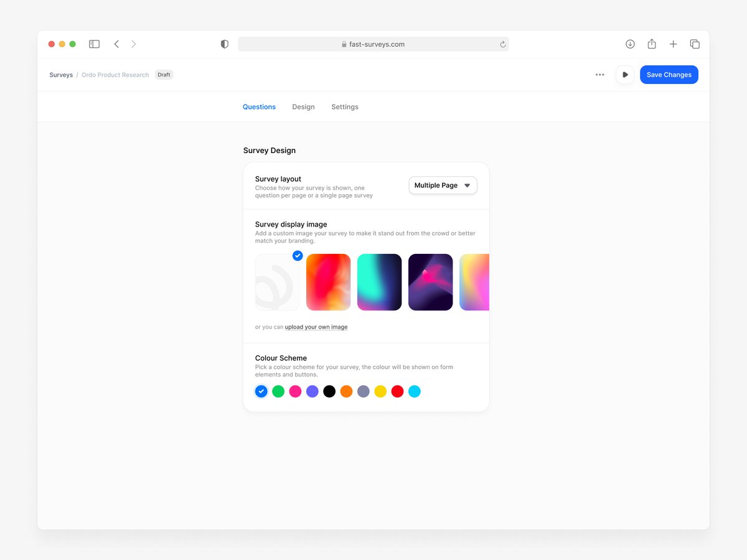Pick the pink colour scheme swatch

(x=296, y=391)
